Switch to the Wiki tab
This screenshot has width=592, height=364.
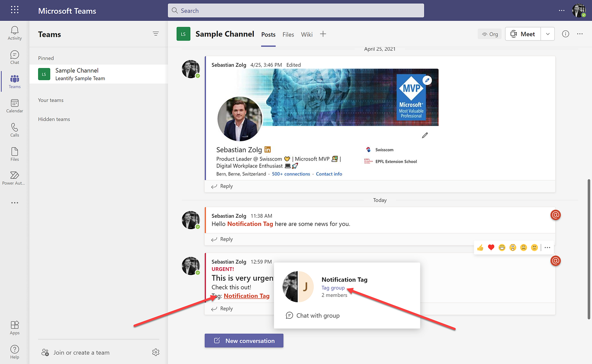307,35
